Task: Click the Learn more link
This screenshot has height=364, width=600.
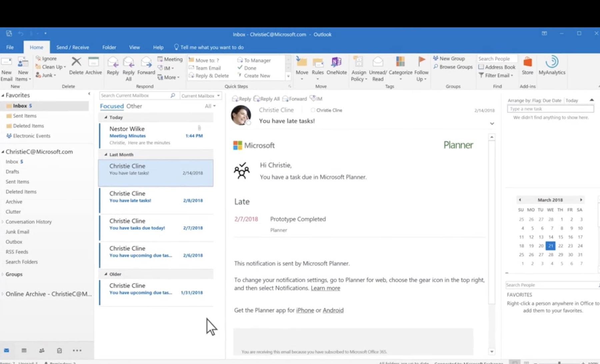Action: (325, 288)
